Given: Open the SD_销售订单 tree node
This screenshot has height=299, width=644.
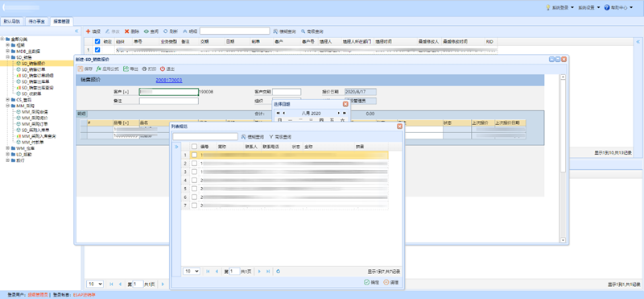Looking at the screenshot, I should click(34, 69).
